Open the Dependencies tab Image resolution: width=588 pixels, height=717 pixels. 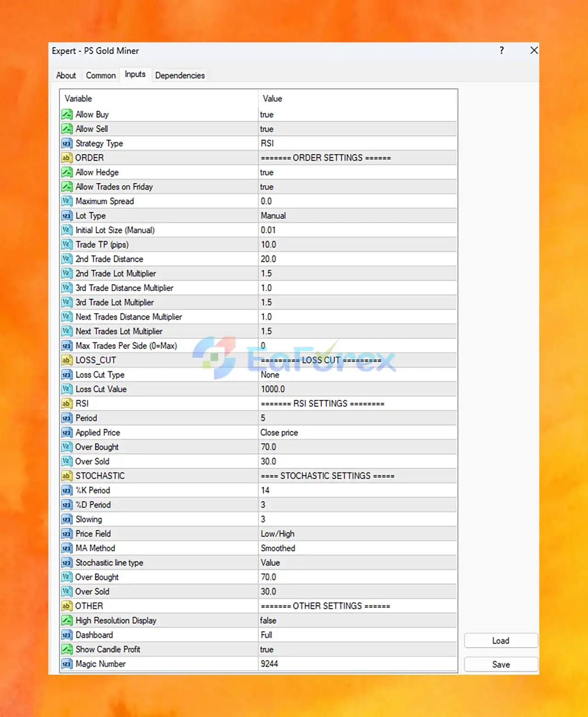click(180, 75)
